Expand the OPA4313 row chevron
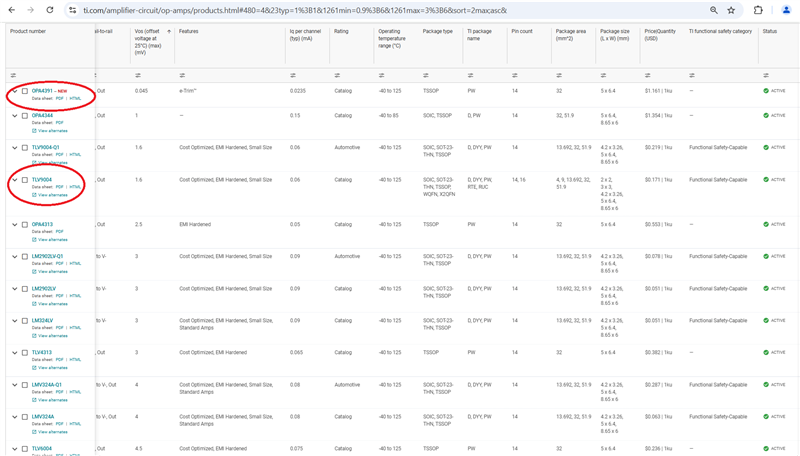The height and width of the screenshot is (456, 800). point(15,225)
